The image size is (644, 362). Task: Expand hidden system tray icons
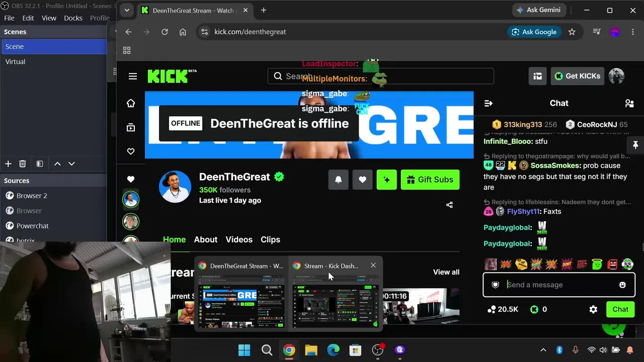tap(543, 350)
